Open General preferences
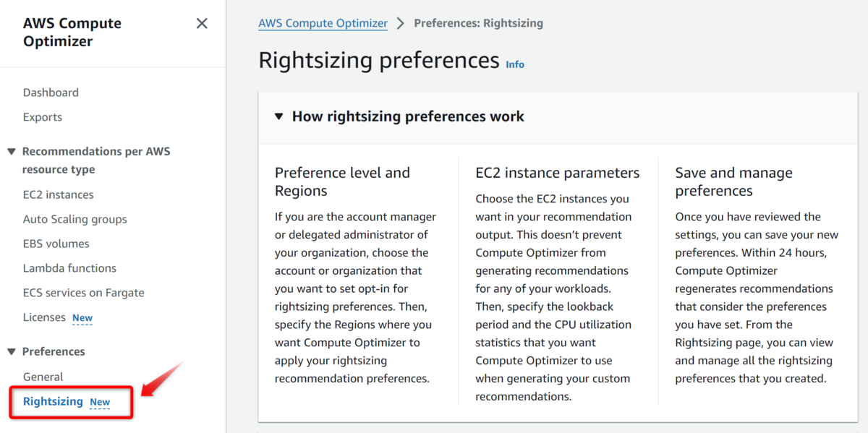 [43, 376]
